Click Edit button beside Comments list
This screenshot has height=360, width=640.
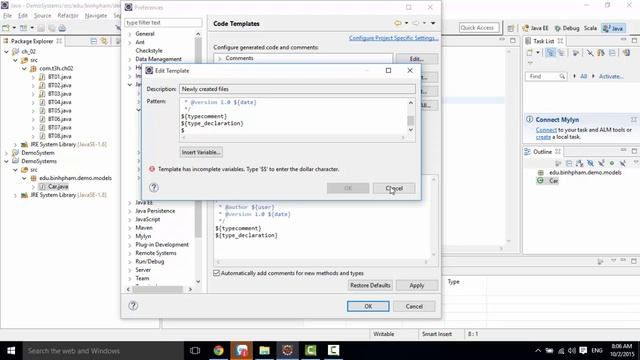(x=417, y=59)
